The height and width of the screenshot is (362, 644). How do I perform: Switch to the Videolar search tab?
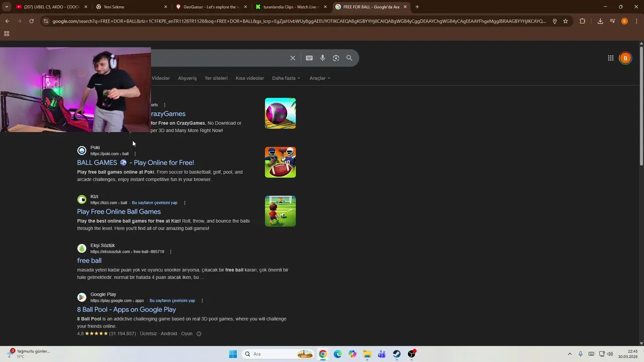pos(161,78)
